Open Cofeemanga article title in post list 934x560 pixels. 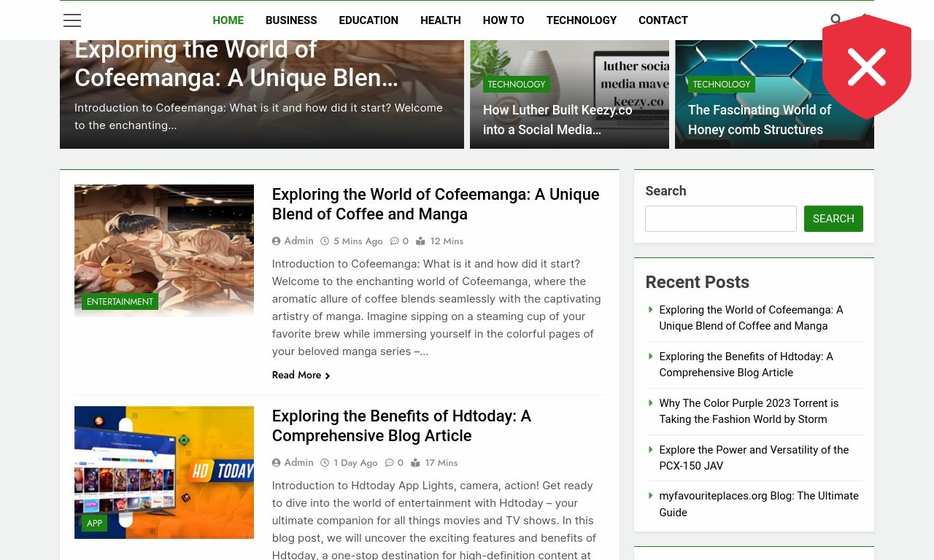[436, 204]
